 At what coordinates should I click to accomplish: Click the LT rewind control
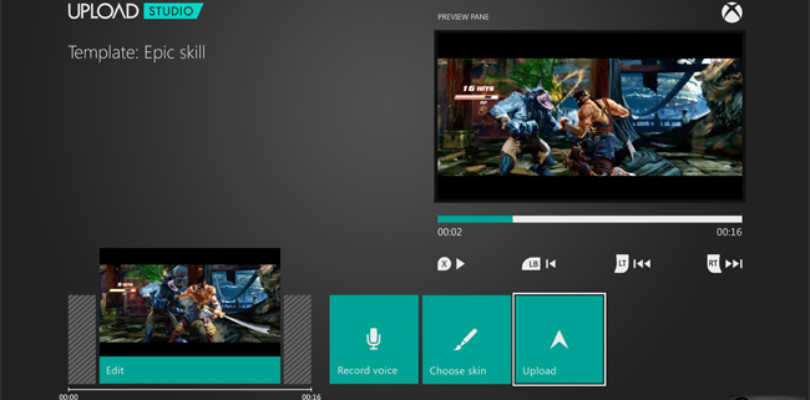click(x=633, y=264)
